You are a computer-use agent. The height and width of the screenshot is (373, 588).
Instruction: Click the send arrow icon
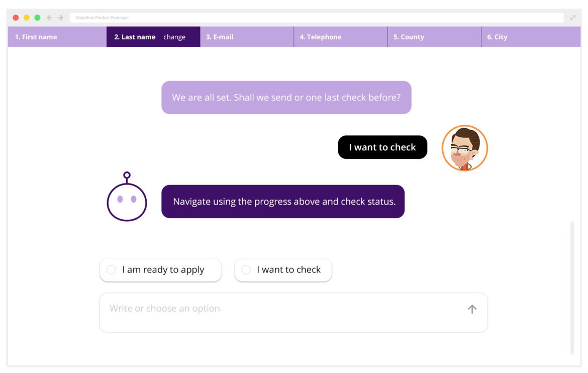[x=472, y=309]
